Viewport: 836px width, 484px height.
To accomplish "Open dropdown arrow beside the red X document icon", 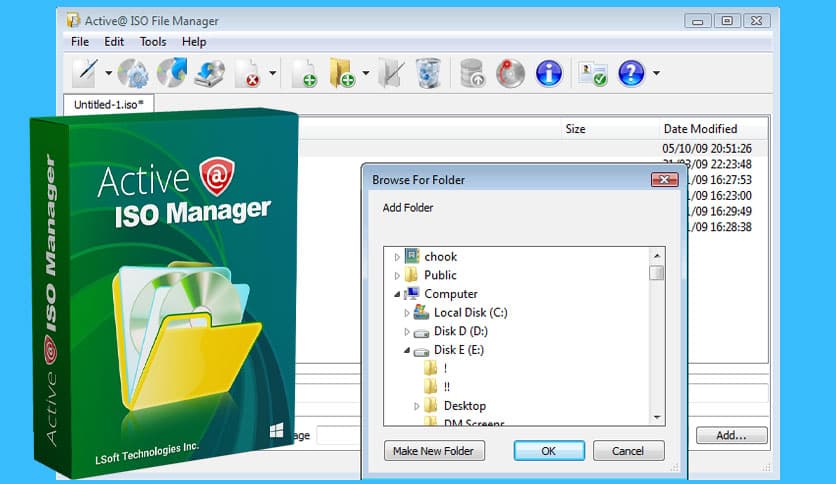I will (x=272, y=73).
